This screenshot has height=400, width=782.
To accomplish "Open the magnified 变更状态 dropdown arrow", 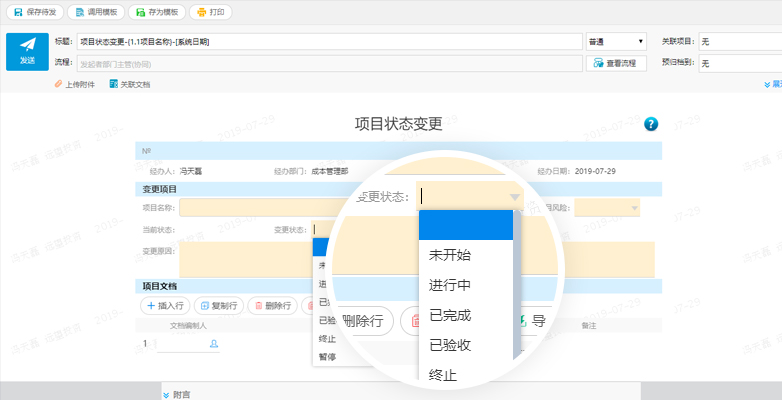I will [x=514, y=197].
